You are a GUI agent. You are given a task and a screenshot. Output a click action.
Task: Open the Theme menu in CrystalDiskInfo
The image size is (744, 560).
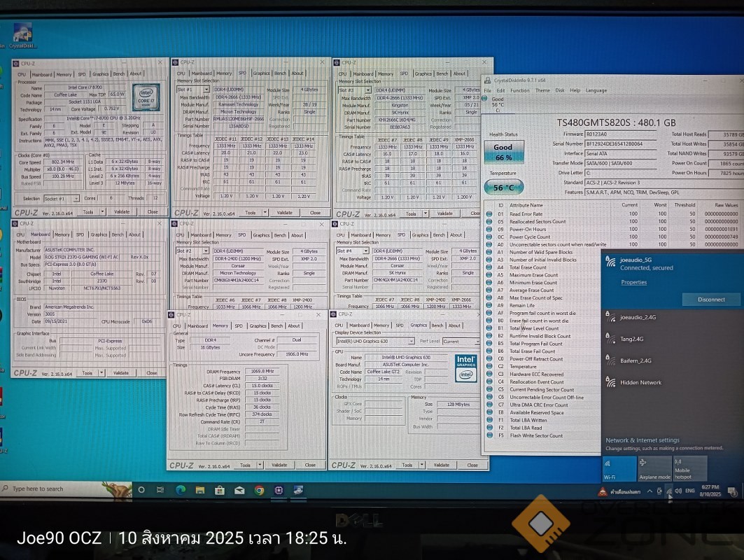point(542,90)
